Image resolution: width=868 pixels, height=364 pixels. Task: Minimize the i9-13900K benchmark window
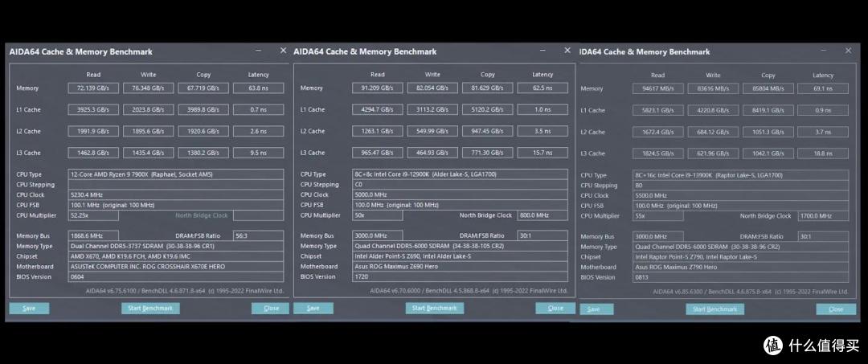tap(824, 51)
